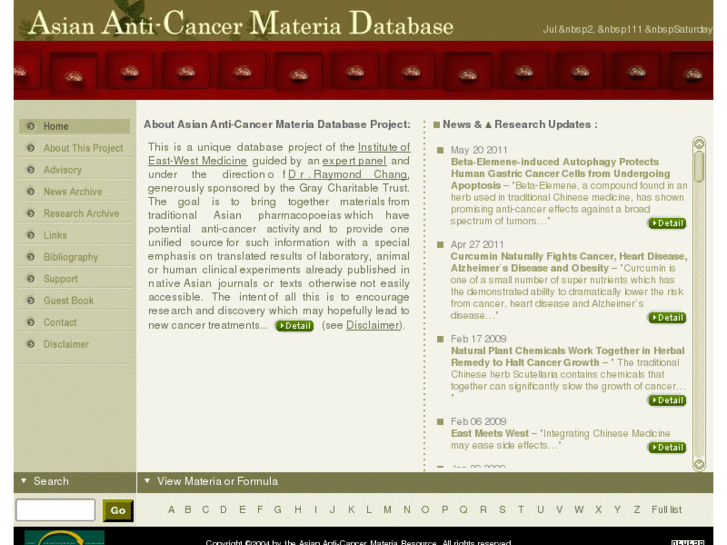This screenshot has width=727, height=545.
Task: Open the Support page
Action: (60, 279)
